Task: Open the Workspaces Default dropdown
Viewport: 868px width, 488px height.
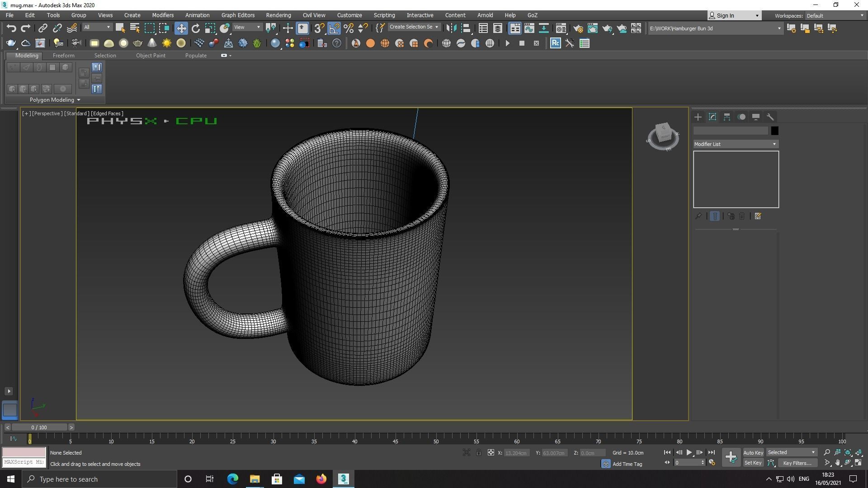Action: (x=835, y=16)
